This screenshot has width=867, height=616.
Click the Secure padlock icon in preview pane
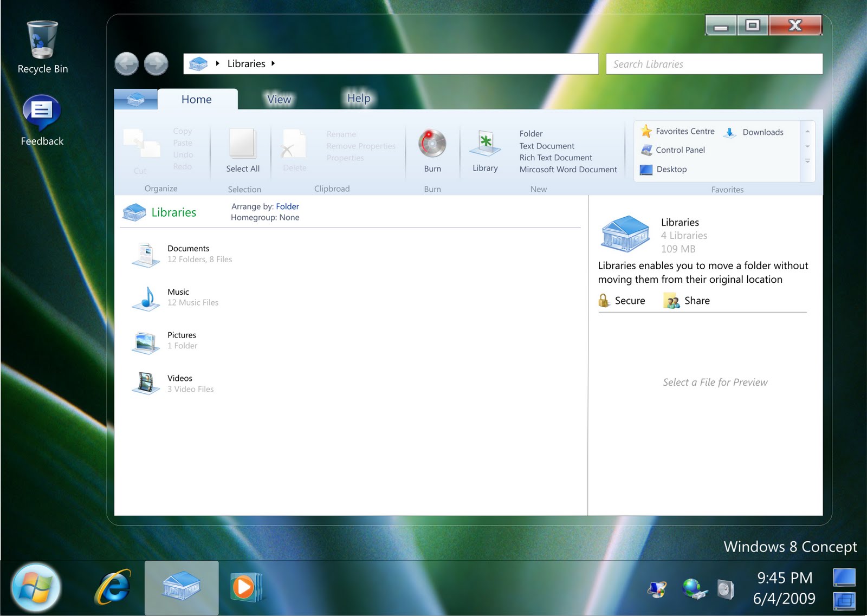[603, 300]
